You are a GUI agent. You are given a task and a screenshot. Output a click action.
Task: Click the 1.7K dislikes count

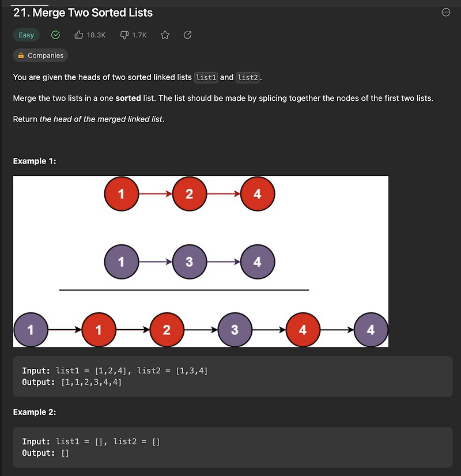(139, 35)
